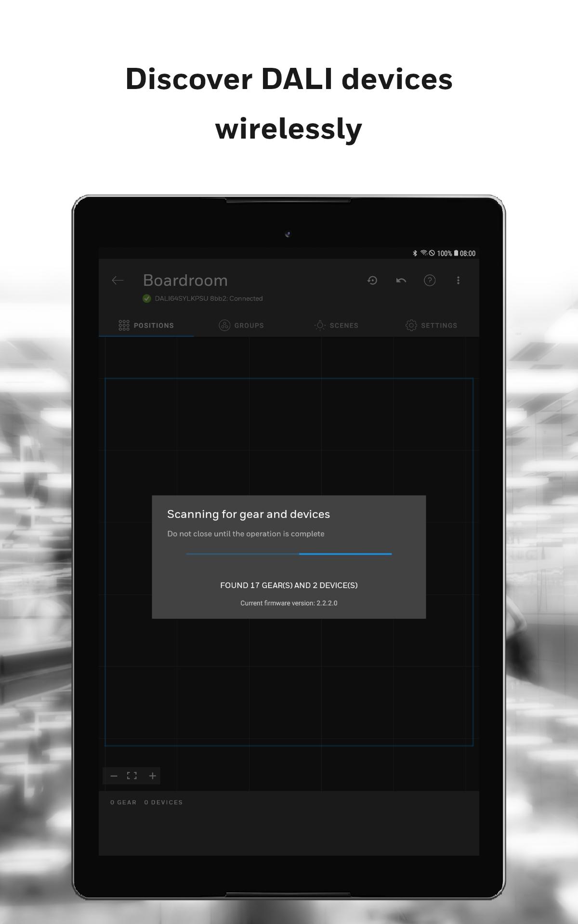
Task: Open the help question mark icon
Action: click(x=430, y=280)
